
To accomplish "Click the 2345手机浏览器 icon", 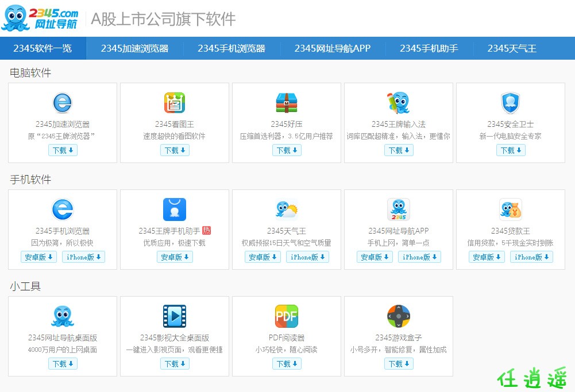I will (63, 209).
